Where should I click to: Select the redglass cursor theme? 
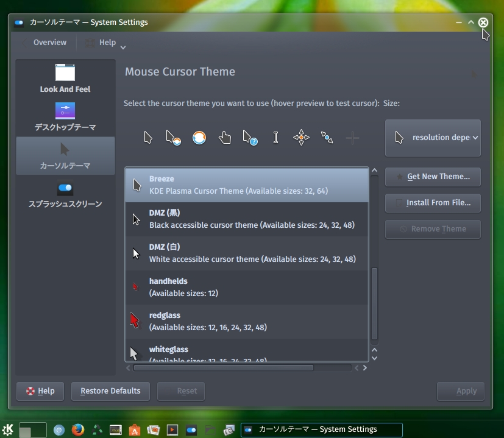point(247,322)
